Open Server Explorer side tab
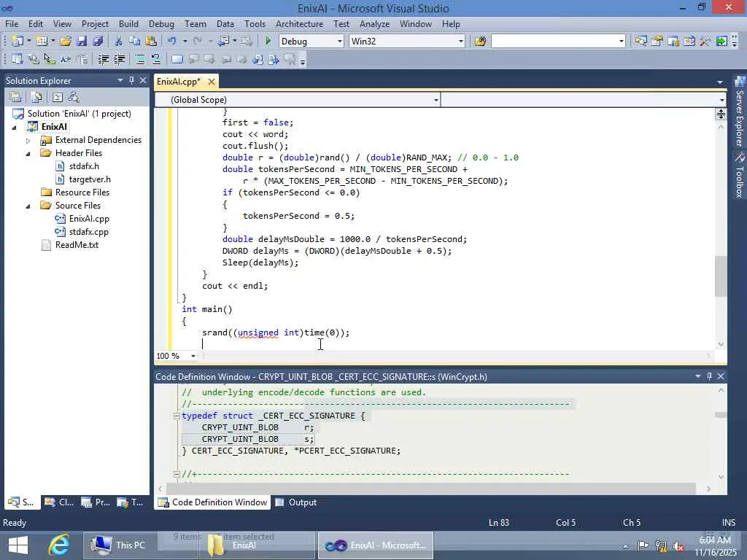 click(x=740, y=112)
